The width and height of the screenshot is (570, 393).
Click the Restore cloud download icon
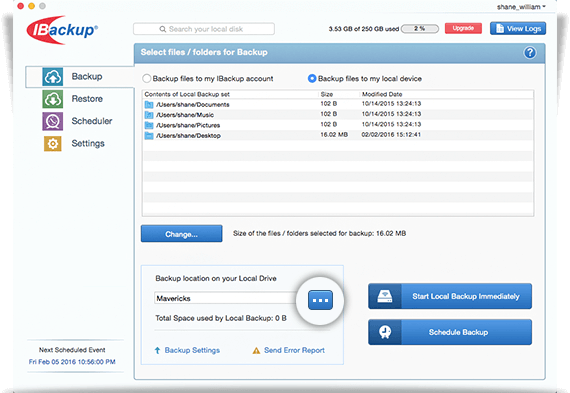point(53,99)
